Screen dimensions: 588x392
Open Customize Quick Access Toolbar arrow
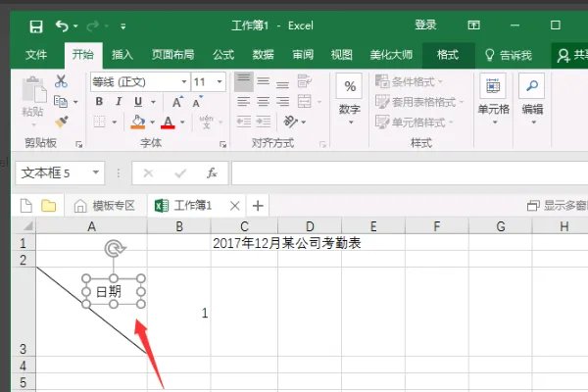pos(123,26)
